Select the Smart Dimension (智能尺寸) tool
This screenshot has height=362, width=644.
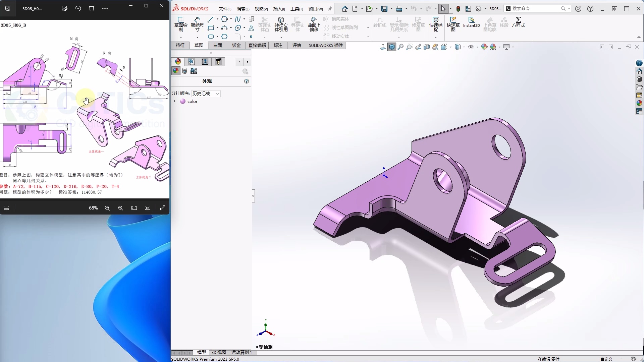pyautogui.click(x=198, y=23)
